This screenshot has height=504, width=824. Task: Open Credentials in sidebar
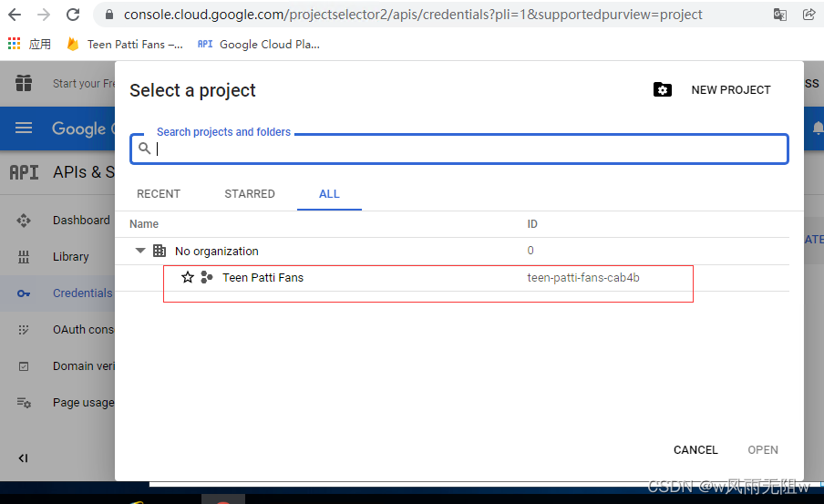[83, 293]
